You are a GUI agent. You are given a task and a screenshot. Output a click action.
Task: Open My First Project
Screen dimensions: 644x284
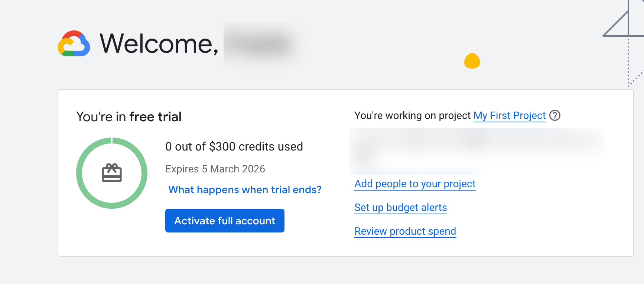pyautogui.click(x=509, y=116)
